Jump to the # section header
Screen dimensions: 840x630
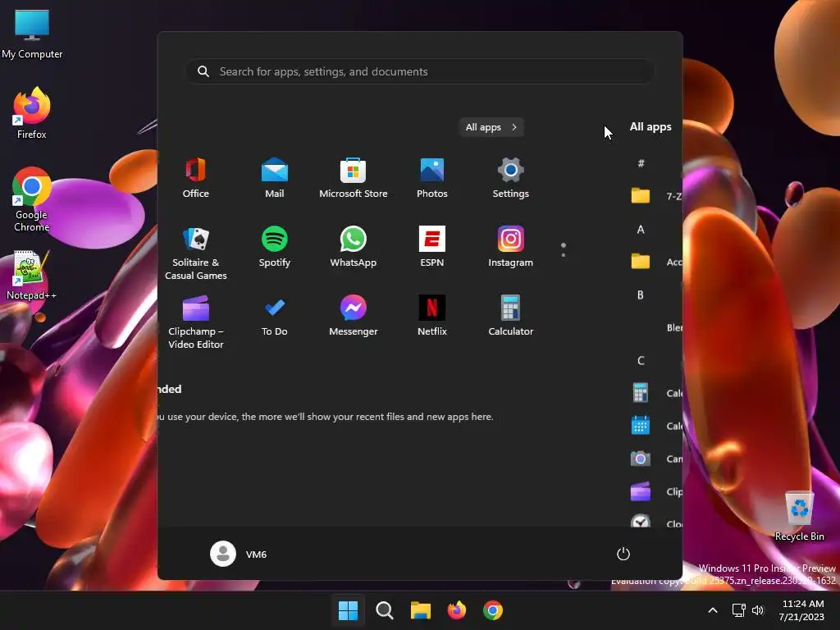tap(641, 163)
